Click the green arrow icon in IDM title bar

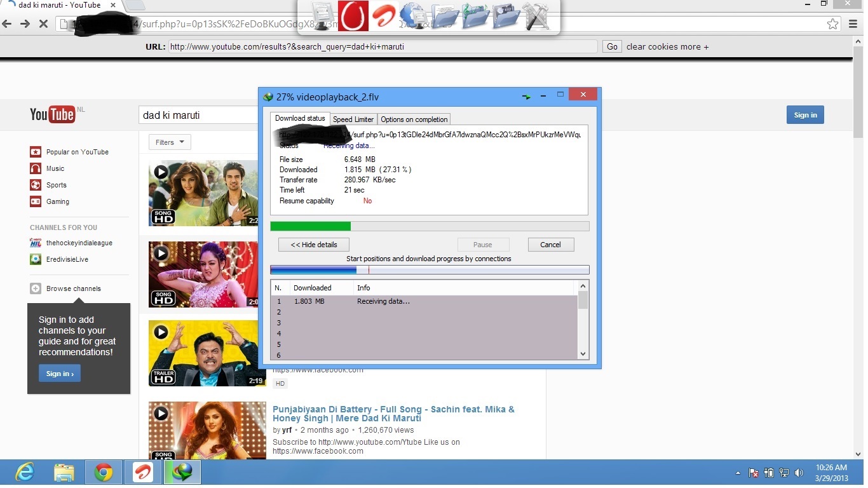pos(526,97)
